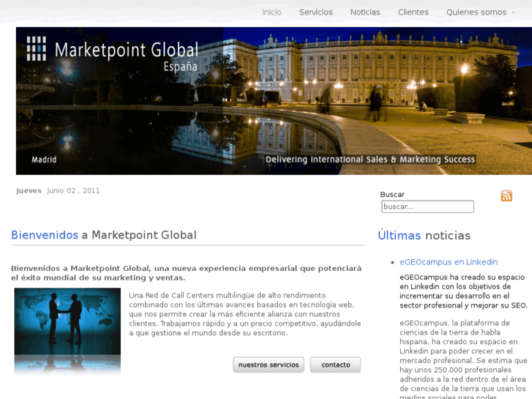
Task: Open the Quienes somos menu item
Action: (476, 12)
